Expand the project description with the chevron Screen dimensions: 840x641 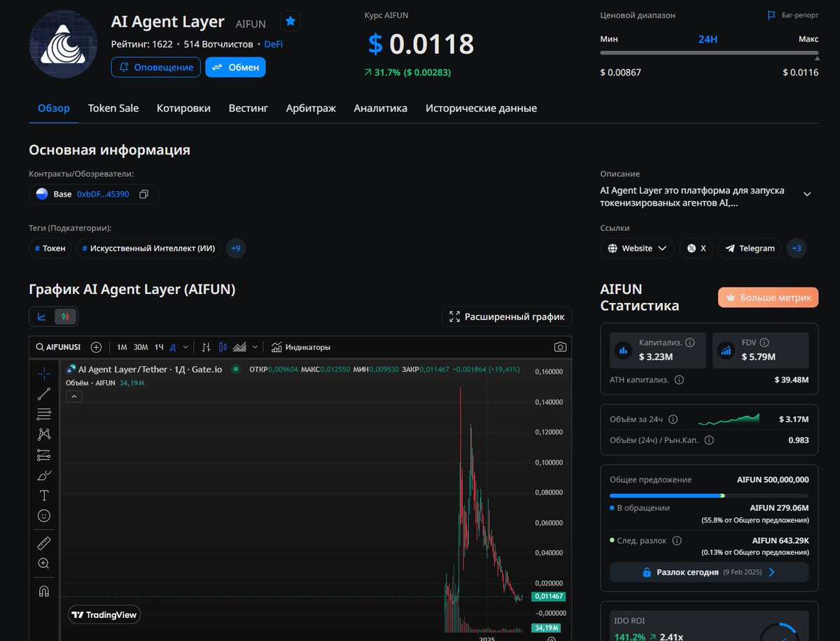click(806, 195)
